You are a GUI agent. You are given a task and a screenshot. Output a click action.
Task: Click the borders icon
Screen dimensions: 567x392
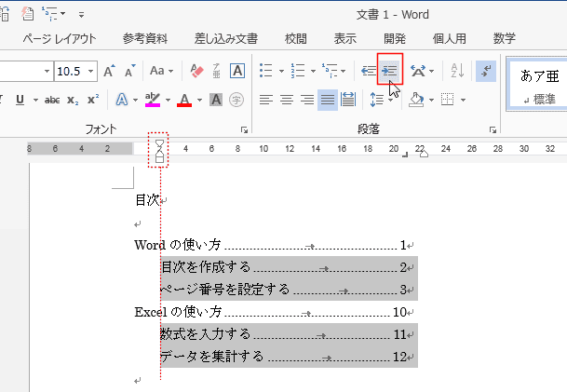447,100
